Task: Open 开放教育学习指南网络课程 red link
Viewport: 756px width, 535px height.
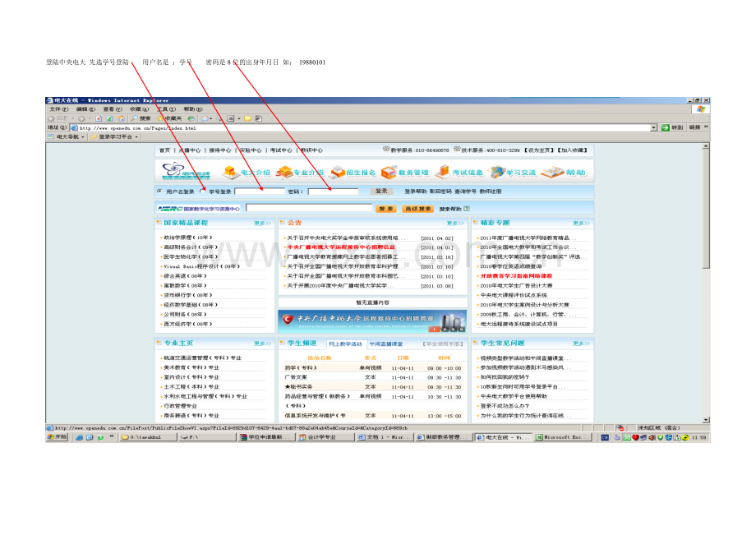Action: (516, 276)
